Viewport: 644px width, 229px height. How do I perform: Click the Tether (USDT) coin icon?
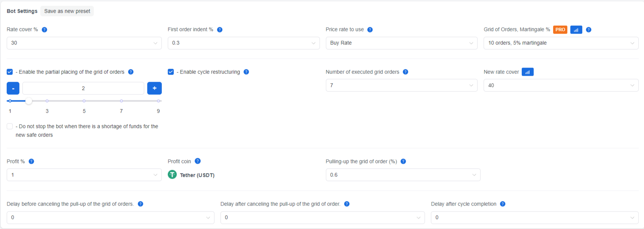[x=172, y=175]
